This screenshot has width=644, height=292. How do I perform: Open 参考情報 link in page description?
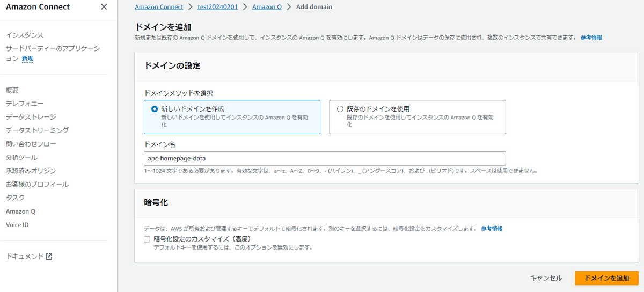click(x=591, y=38)
